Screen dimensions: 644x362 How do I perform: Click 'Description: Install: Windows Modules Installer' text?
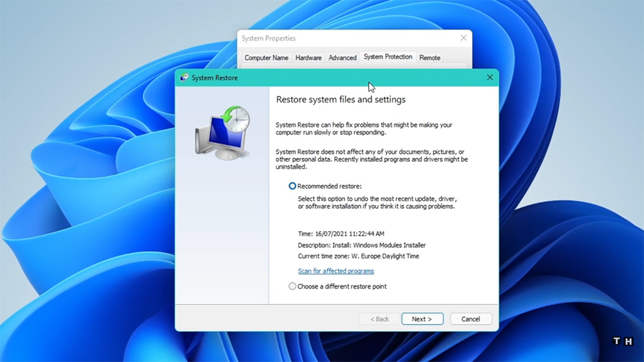pos(362,245)
